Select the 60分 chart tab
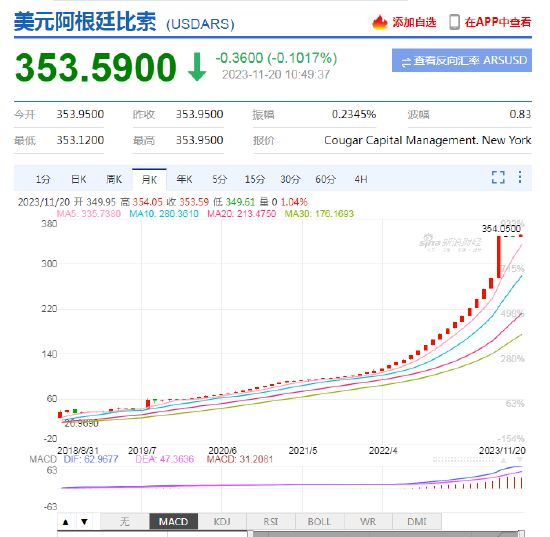 point(326,180)
